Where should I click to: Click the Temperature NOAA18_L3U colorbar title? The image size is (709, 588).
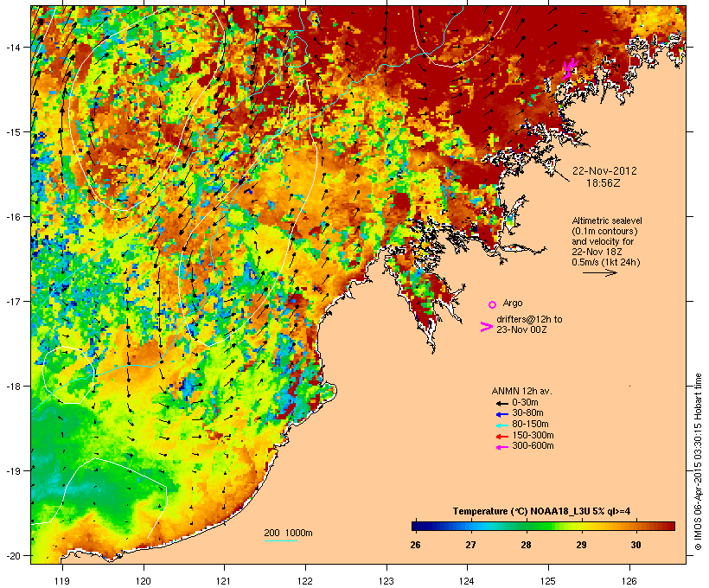[542, 511]
